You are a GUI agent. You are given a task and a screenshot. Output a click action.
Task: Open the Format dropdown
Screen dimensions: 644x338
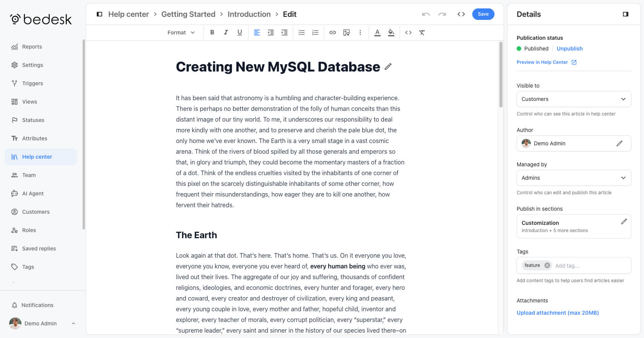click(181, 32)
